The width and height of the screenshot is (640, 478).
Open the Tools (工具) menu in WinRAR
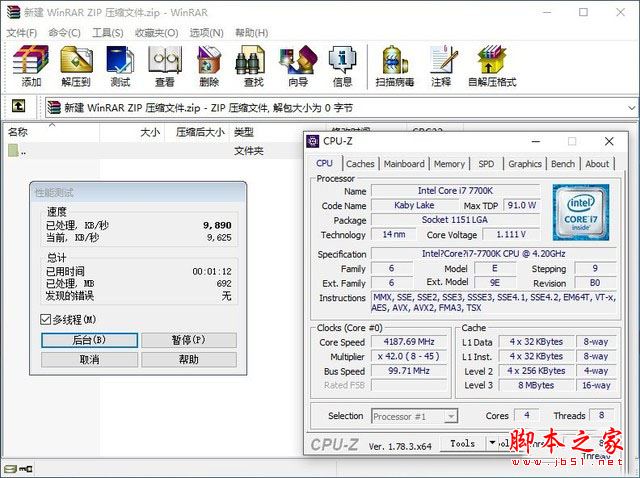(108, 33)
